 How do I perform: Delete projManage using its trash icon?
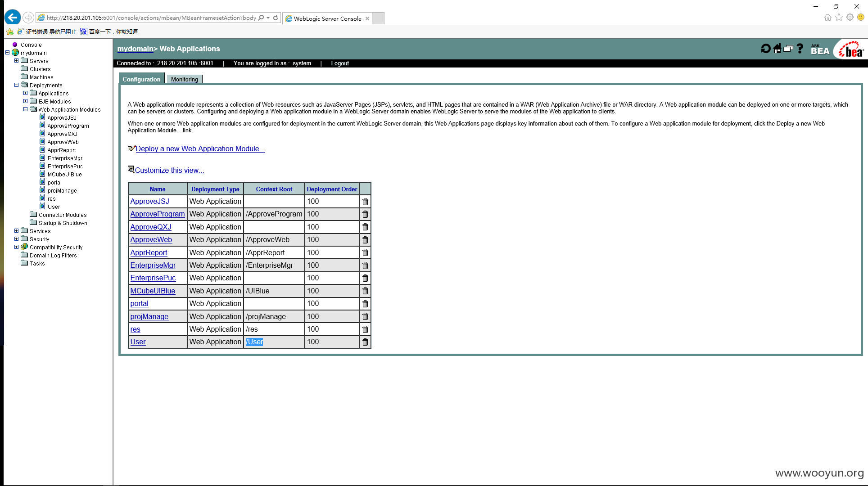(365, 317)
